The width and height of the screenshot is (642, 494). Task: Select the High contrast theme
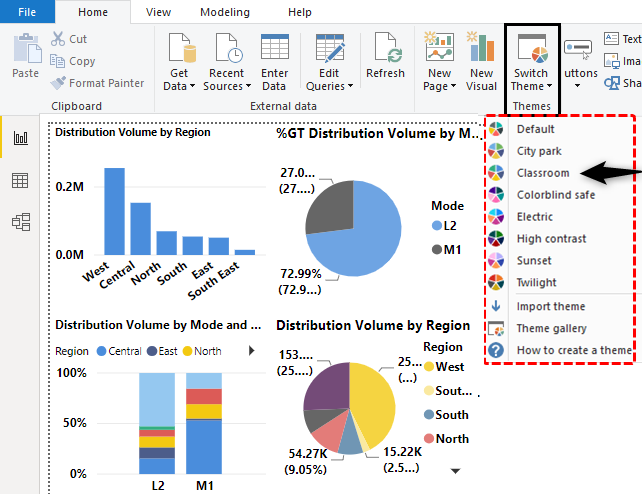coord(551,239)
